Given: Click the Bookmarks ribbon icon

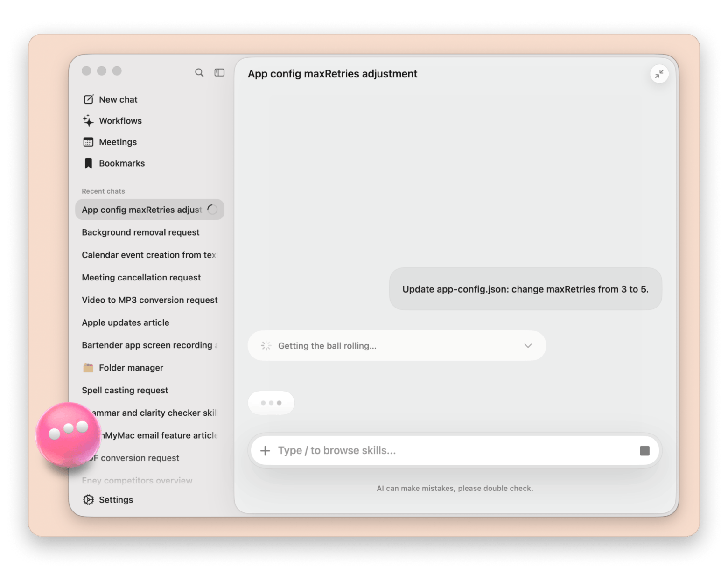Looking at the screenshot, I should coord(88,163).
